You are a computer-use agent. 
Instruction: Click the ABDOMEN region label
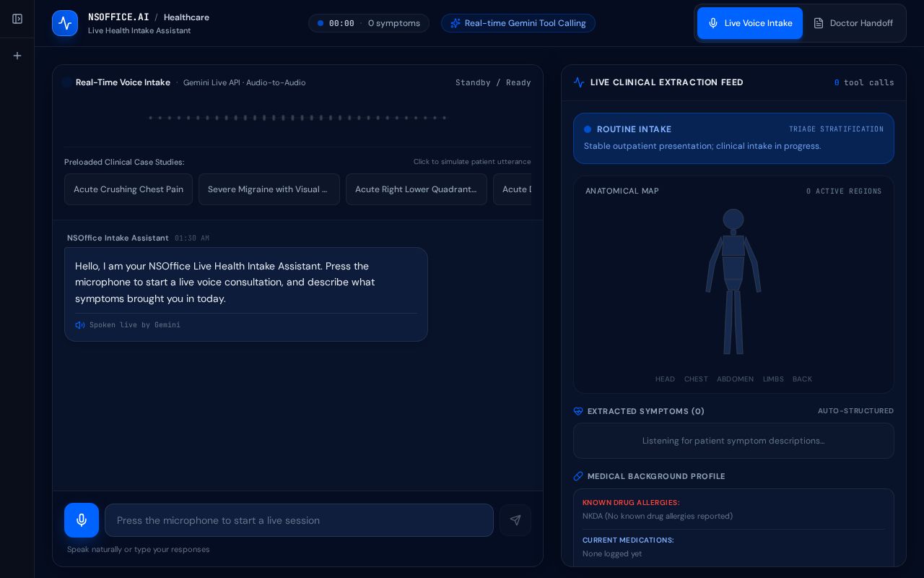point(735,379)
